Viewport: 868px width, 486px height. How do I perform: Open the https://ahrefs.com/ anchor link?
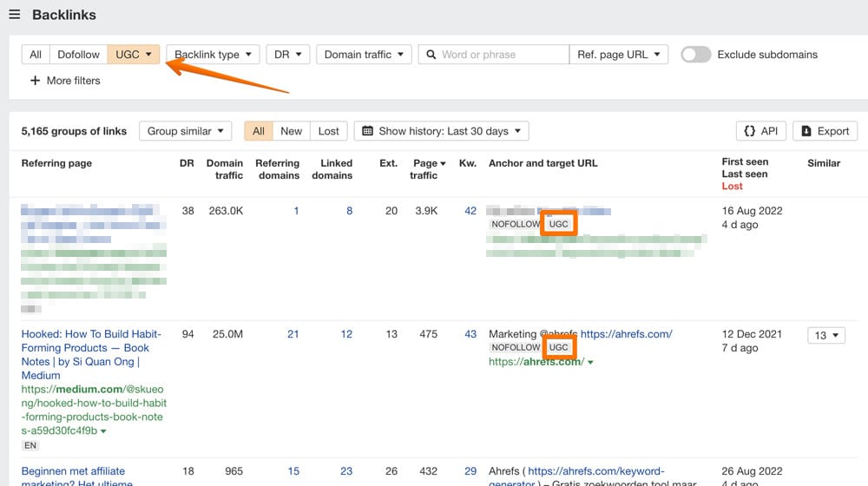coord(626,334)
